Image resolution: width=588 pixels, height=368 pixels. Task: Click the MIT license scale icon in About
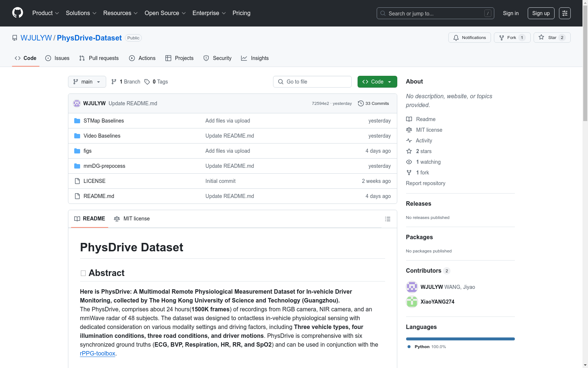point(409,130)
